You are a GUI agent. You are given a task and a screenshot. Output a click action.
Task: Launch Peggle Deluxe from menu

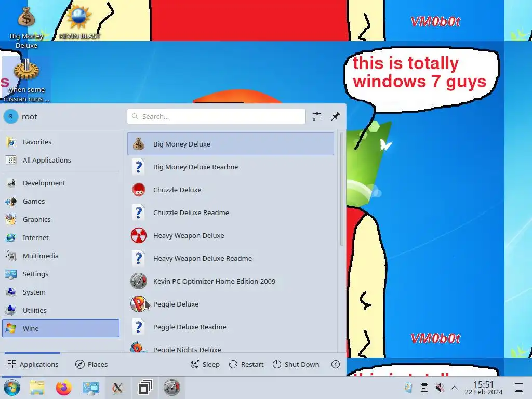click(x=230, y=304)
